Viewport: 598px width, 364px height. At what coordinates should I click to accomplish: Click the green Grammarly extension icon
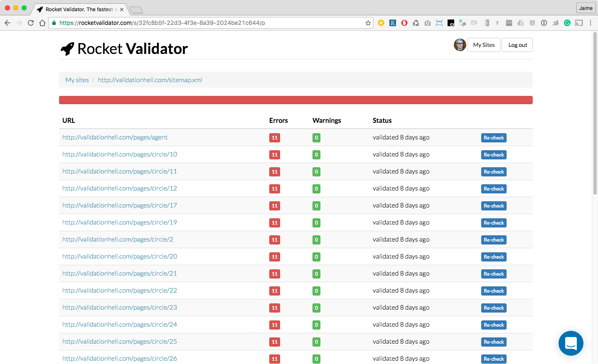click(567, 23)
